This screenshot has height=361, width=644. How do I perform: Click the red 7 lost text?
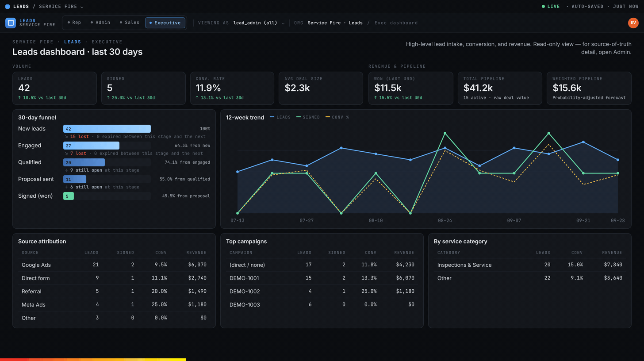(78, 154)
